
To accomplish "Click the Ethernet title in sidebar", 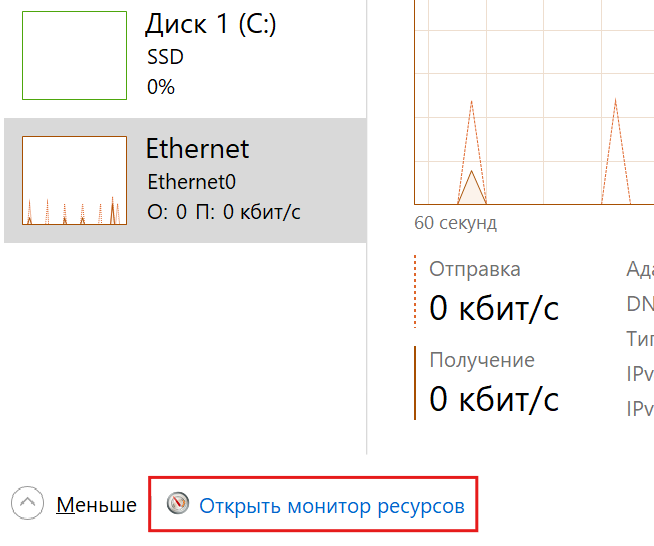I will pos(197,149).
